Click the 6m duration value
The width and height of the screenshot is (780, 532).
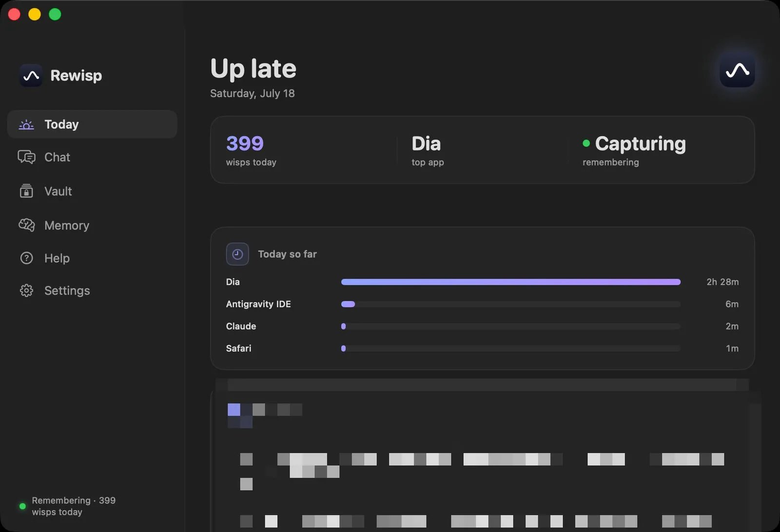click(732, 304)
